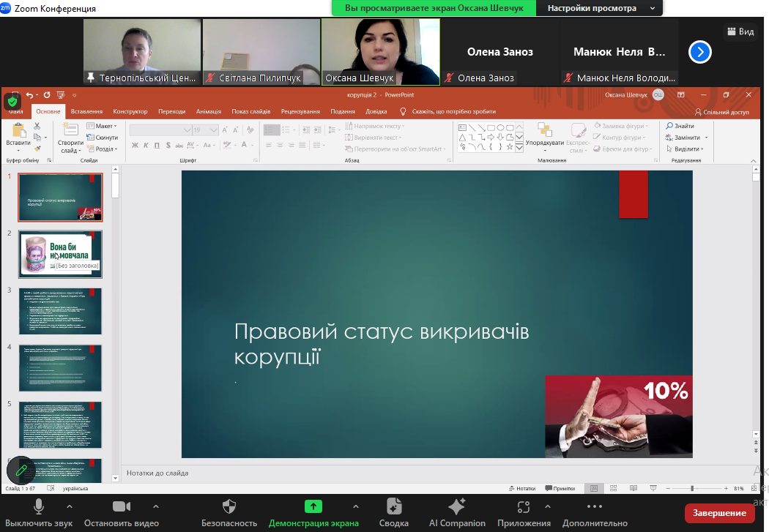The width and height of the screenshot is (769, 532).
Task: Click the text box shape in gallery
Action: tap(462, 127)
